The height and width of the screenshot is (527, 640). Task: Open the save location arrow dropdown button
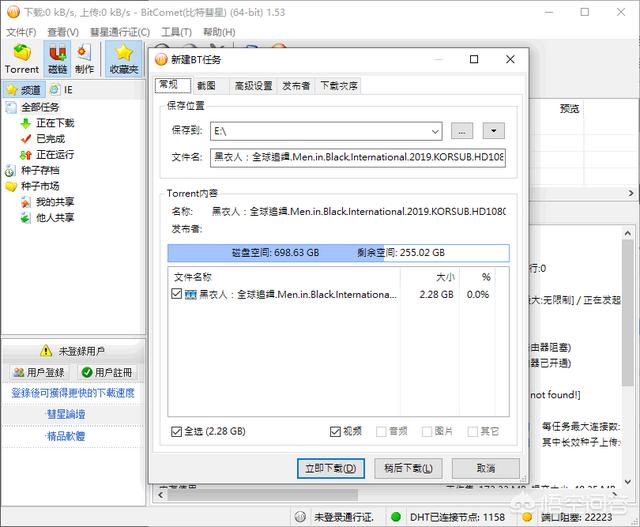(x=493, y=131)
